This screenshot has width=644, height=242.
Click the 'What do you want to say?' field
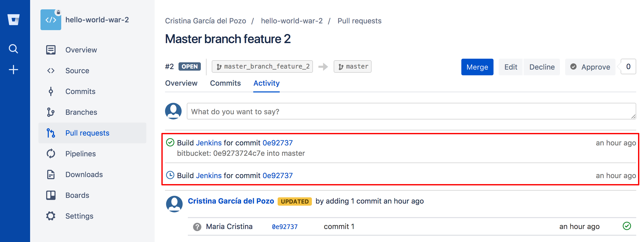click(411, 111)
